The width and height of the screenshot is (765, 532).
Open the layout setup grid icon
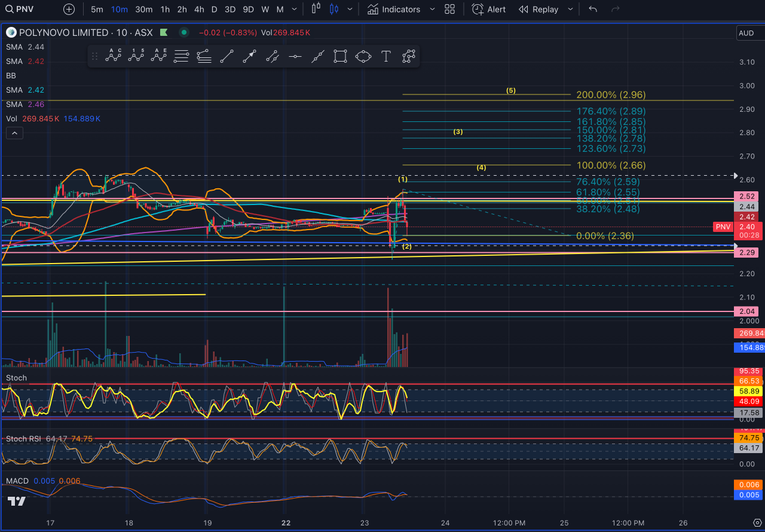point(450,9)
